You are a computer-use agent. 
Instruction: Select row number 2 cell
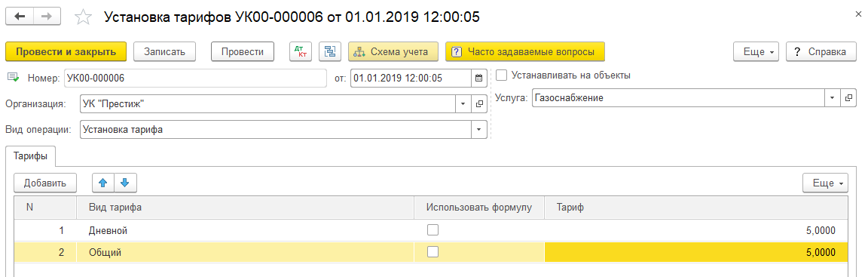(x=45, y=253)
